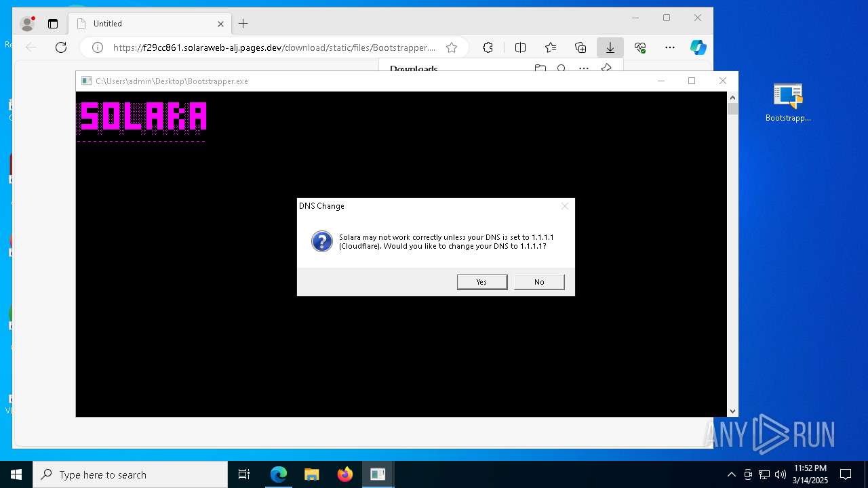Open Edge Settings and more menu
Screen dimensions: 868x488
tap(670, 47)
